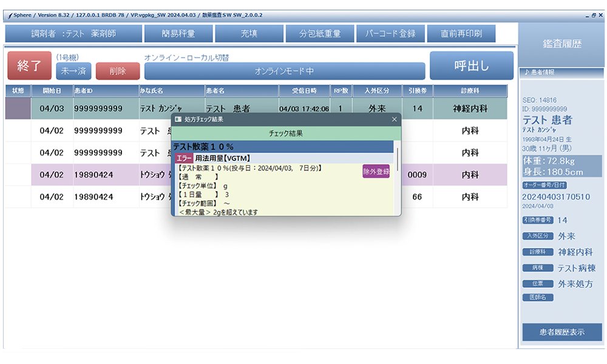Click the 調剤者 テスト 薬剤師 button

pyautogui.click(x=73, y=33)
